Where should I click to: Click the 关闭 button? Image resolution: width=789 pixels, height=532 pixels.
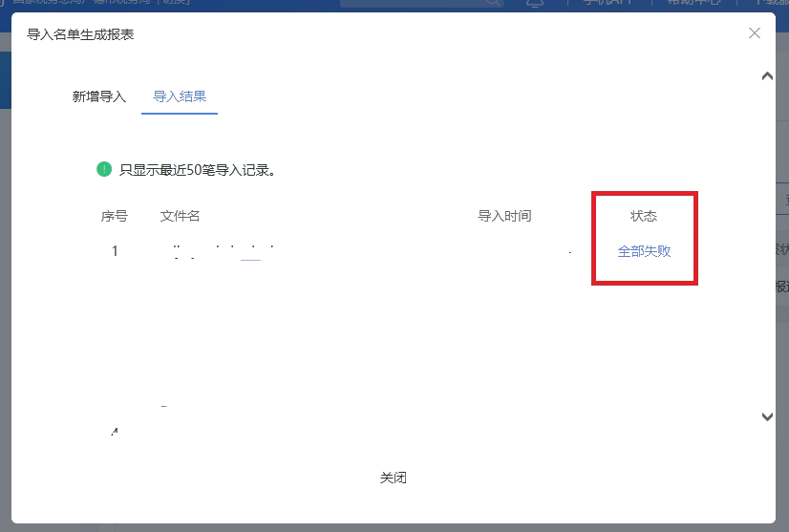tap(393, 478)
